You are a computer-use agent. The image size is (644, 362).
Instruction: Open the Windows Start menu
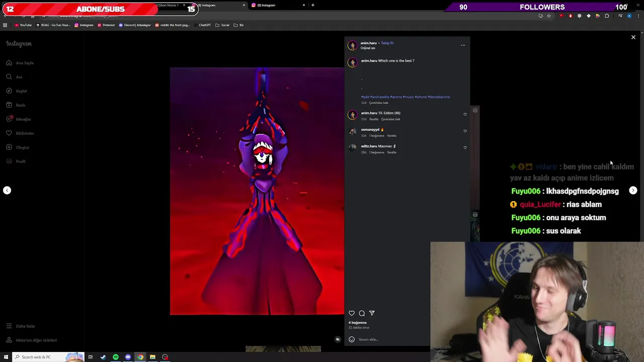coord(6,357)
